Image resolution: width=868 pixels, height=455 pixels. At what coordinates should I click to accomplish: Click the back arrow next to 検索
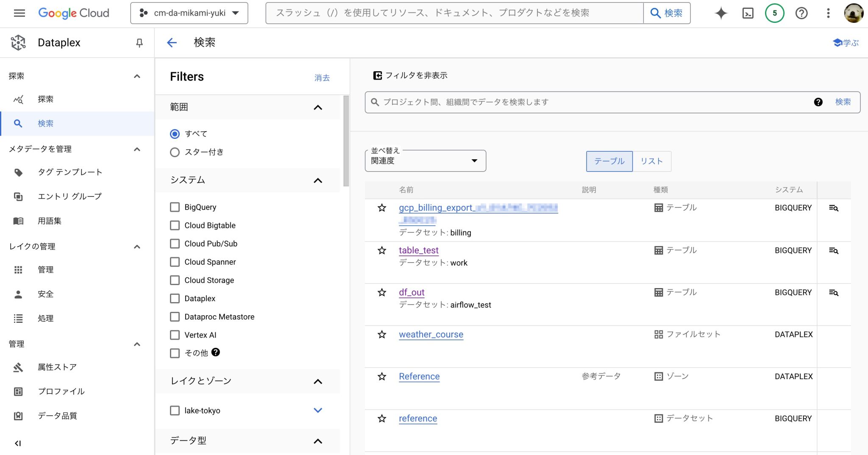tap(171, 42)
